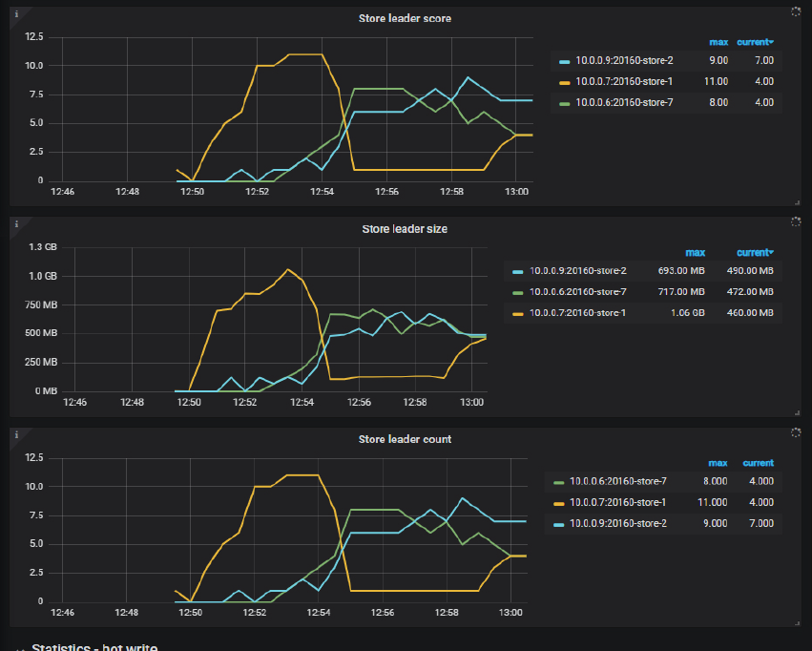Open the Store leader score panel title menu

point(405,19)
